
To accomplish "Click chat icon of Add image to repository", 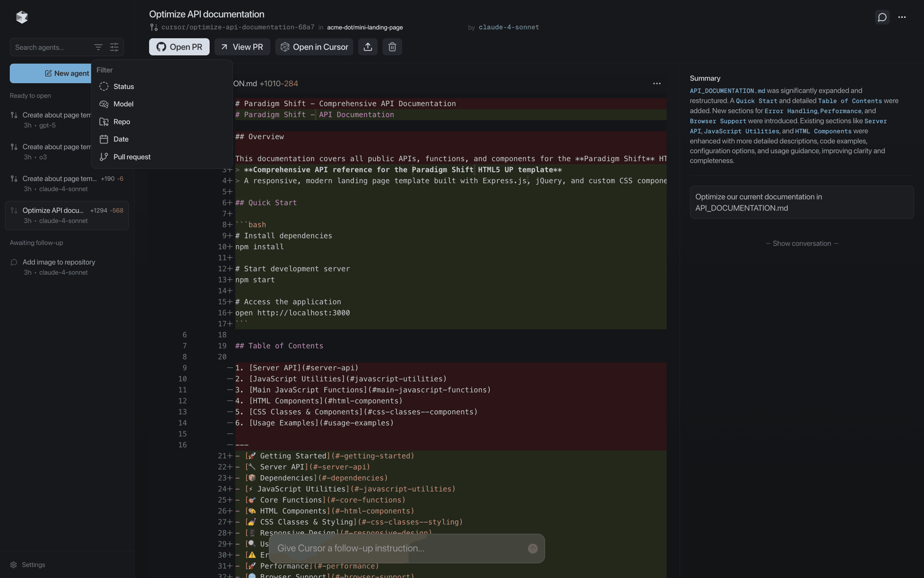I will tap(14, 263).
